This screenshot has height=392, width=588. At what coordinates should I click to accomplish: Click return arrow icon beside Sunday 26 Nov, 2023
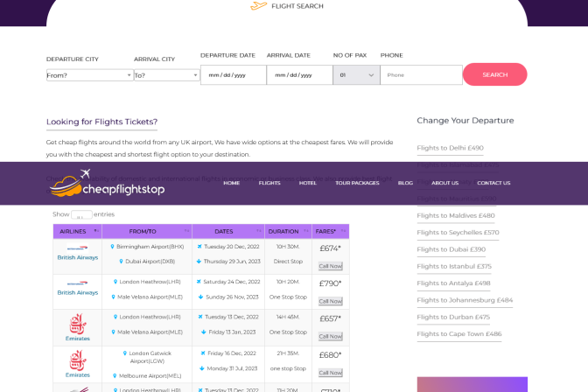(x=201, y=297)
